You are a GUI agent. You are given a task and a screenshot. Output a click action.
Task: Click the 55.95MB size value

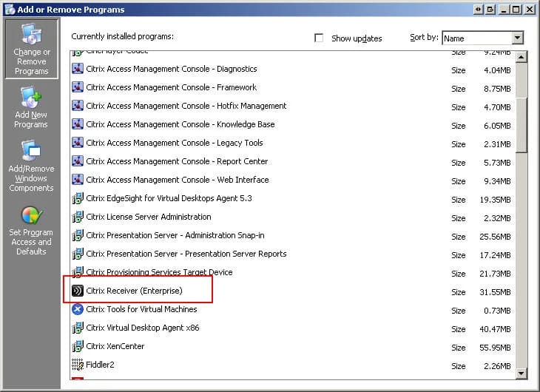coord(495,348)
